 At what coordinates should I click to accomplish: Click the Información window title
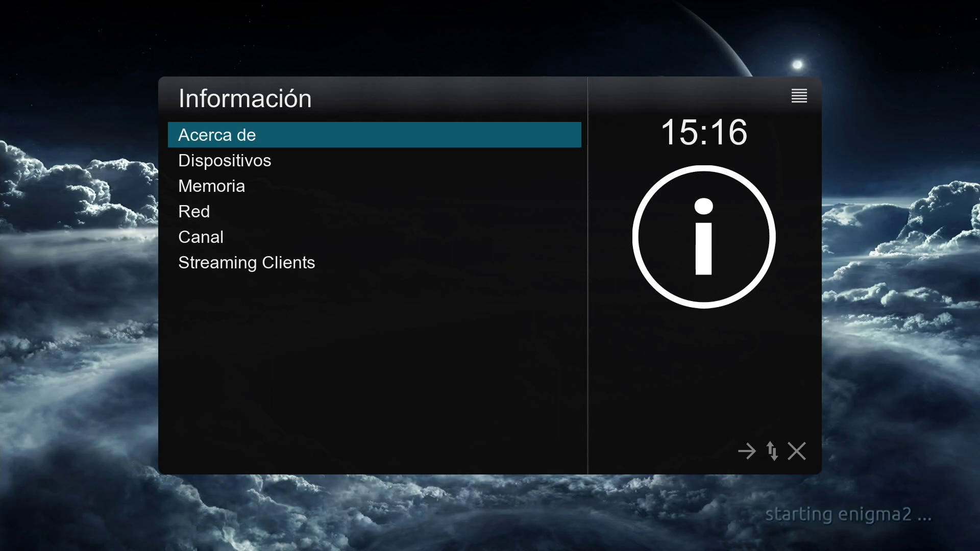pyautogui.click(x=245, y=98)
